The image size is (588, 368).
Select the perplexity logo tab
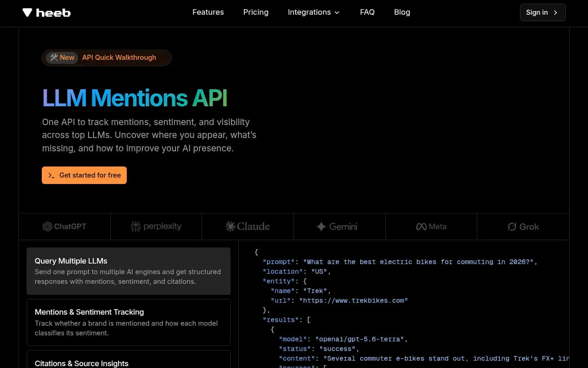point(156,226)
